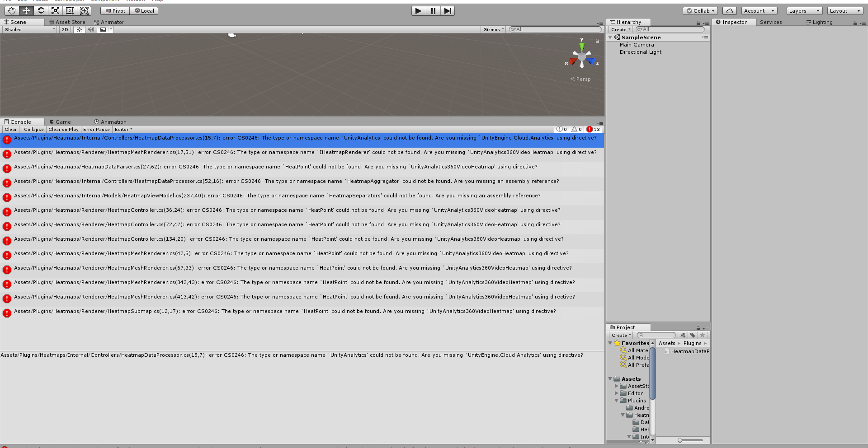Image resolution: width=868 pixels, height=448 pixels.
Task: Select the HeatmapDataP C# script asset
Action: tap(687, 351)
